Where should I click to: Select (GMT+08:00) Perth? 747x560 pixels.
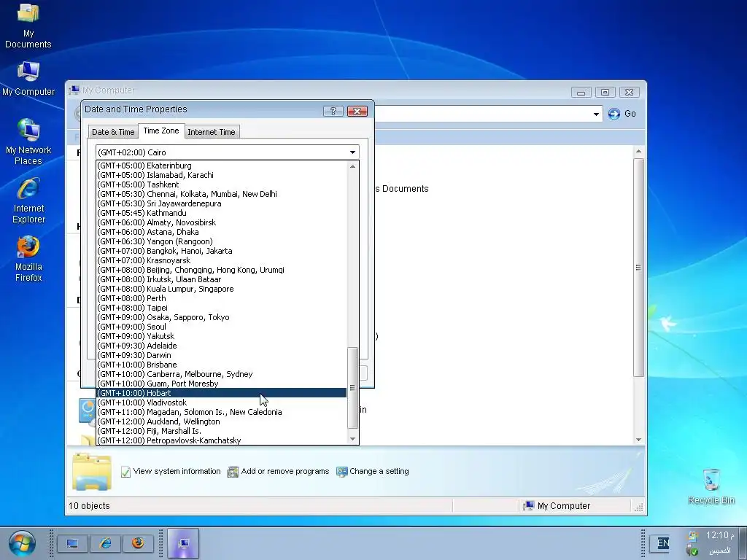[x=222, y=298]
